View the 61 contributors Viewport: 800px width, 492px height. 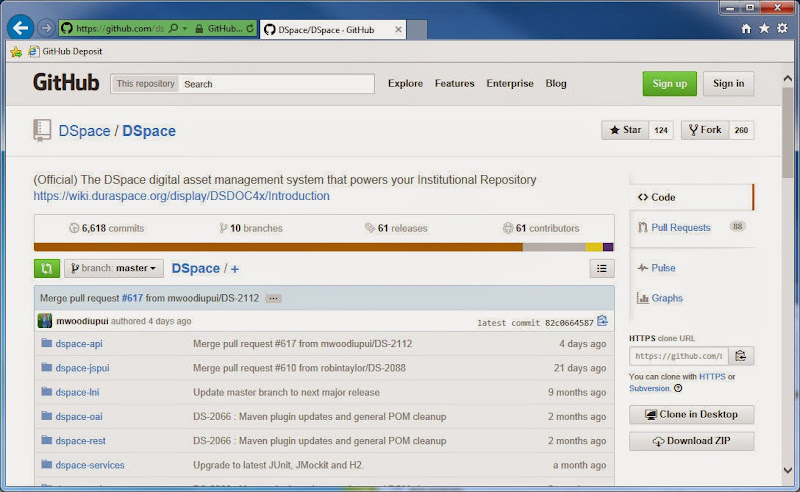[x=541, y=228]
